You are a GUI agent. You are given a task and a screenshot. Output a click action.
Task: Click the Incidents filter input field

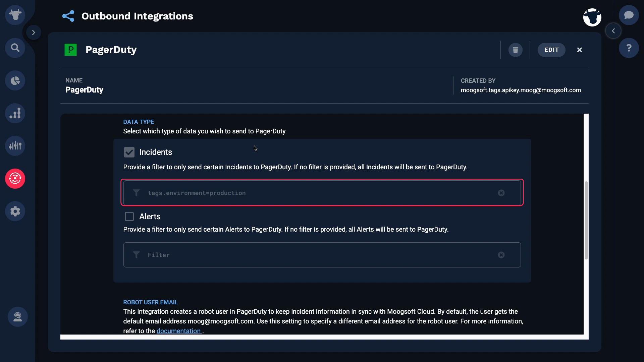click(322, 193)
